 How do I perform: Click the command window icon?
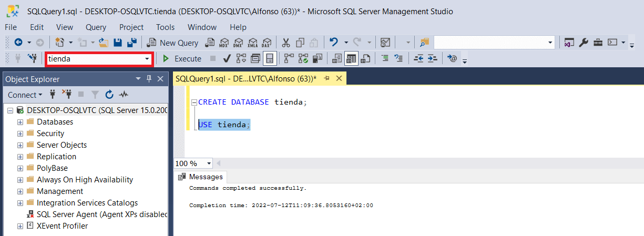(612, 43)
